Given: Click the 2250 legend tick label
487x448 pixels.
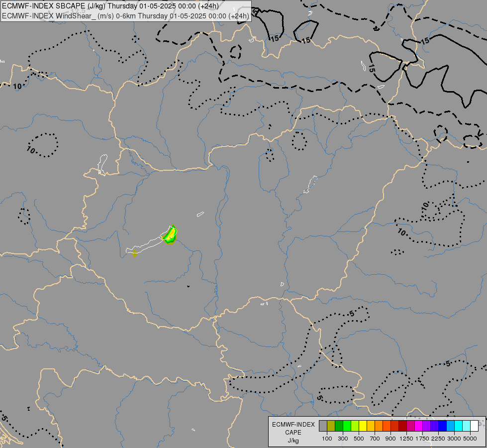Looking at the screenshot, I should (x=438, y=439).
